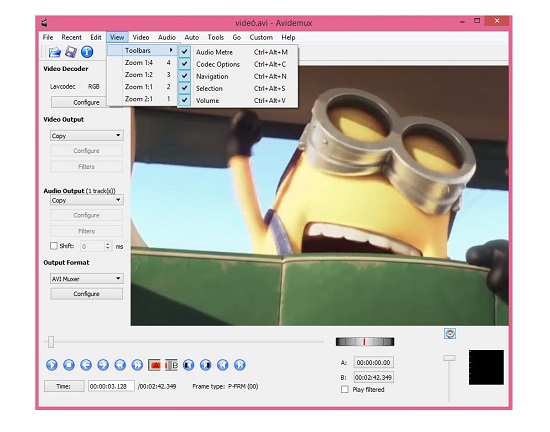Open the Go menu

click(236, 37)
